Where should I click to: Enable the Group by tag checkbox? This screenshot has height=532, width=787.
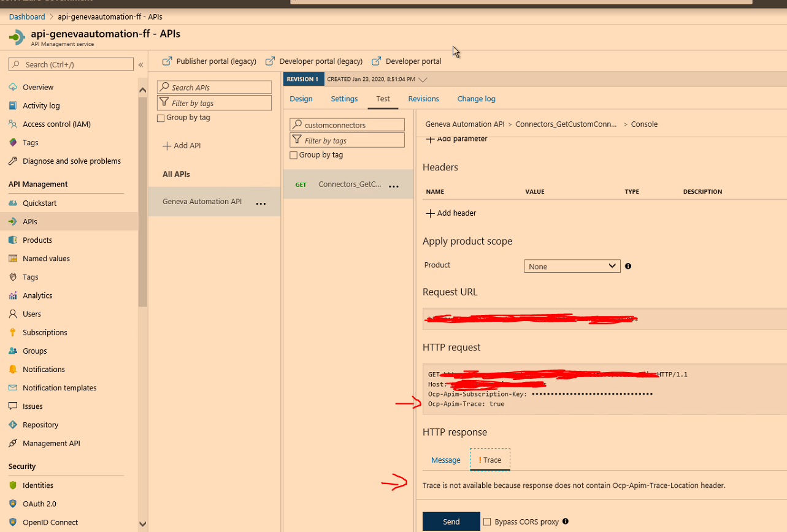click(159, 118)
